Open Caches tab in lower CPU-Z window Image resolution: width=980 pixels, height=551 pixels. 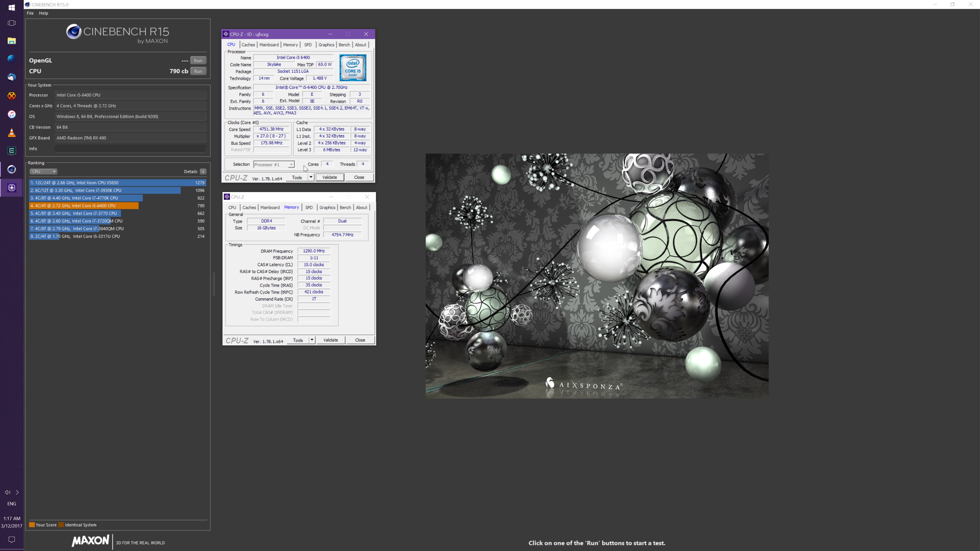click(x=249, y=208)
